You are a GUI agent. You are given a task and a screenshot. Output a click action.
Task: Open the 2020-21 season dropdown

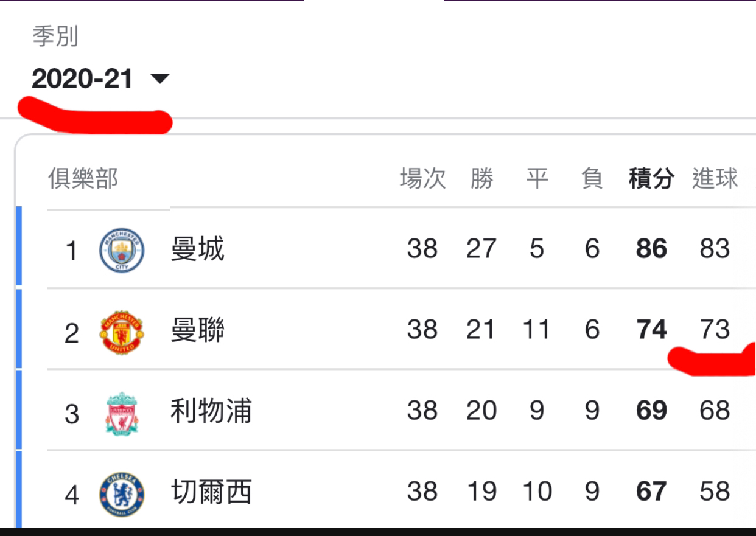(x=100, y=79)
